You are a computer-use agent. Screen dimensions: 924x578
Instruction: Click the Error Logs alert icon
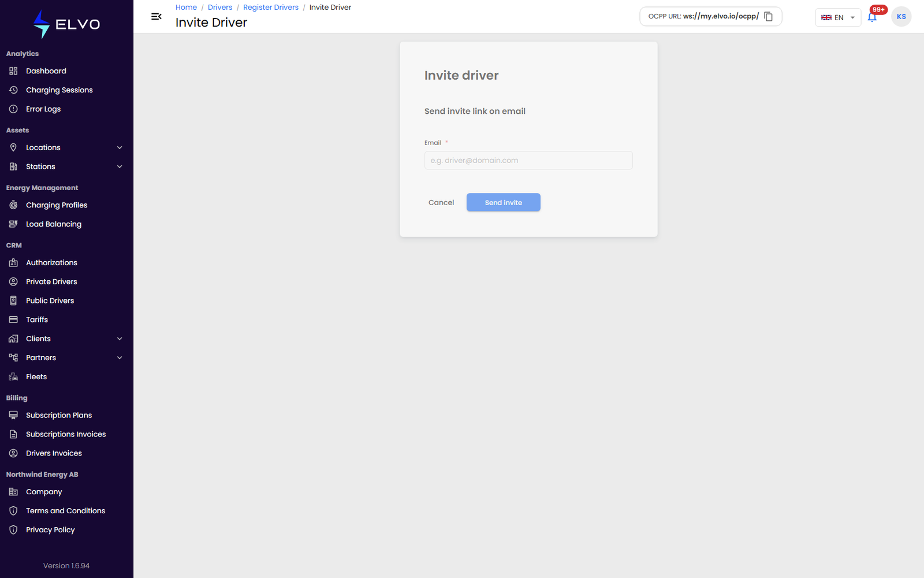pyautogui.click(x=13, y=109)
